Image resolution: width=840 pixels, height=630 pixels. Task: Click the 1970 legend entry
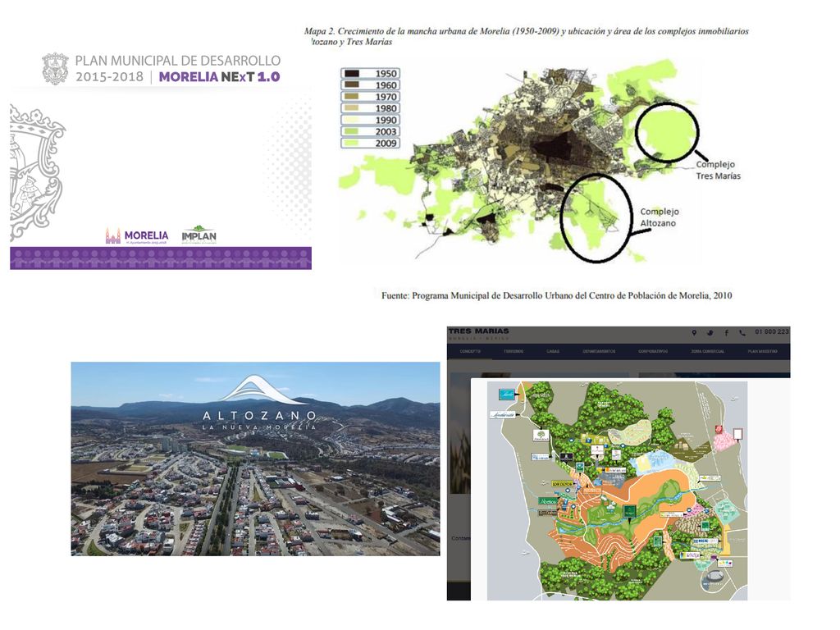pyautogui.click(x=370, y=97)
